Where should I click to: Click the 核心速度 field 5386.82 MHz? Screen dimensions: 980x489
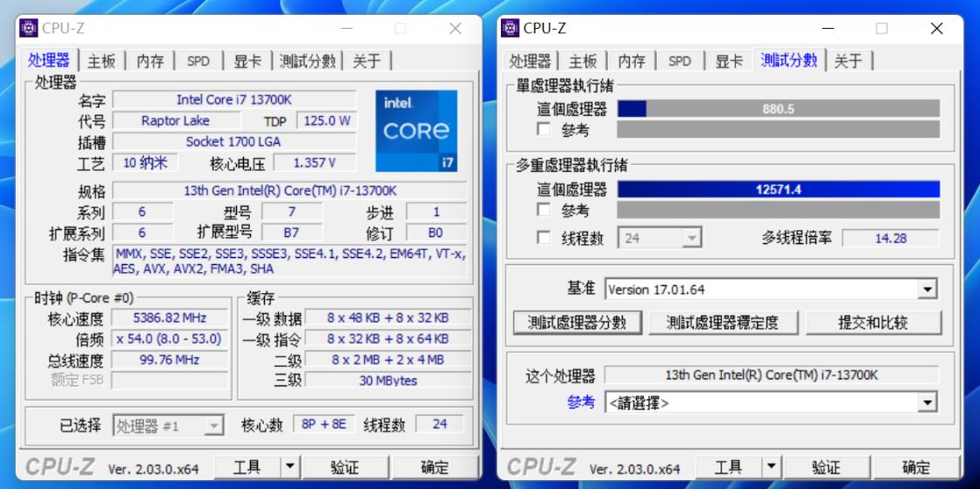[x=169, y=318]
